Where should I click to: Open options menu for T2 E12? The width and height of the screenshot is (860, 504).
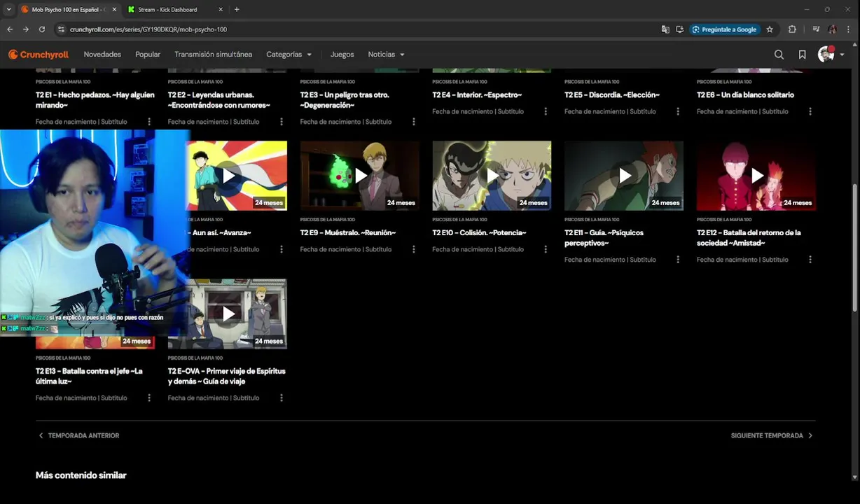click(x=810, y=260)
